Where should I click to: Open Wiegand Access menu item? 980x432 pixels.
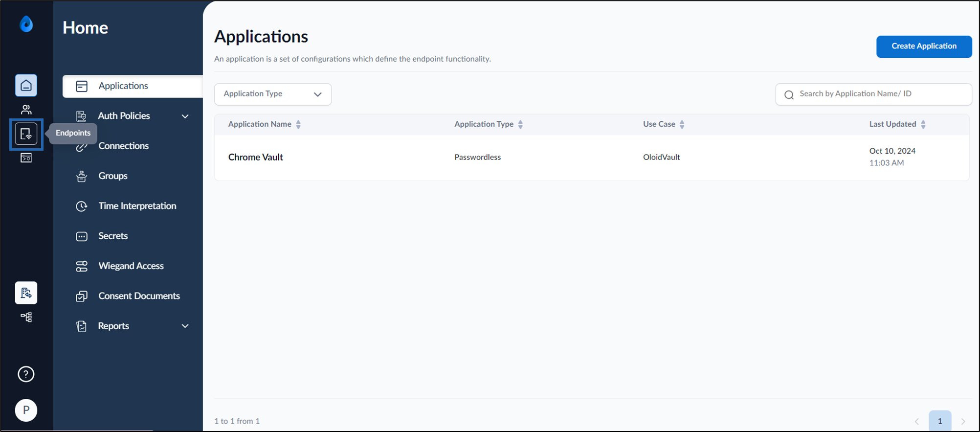pyautogui.click(x=131, y=266)
